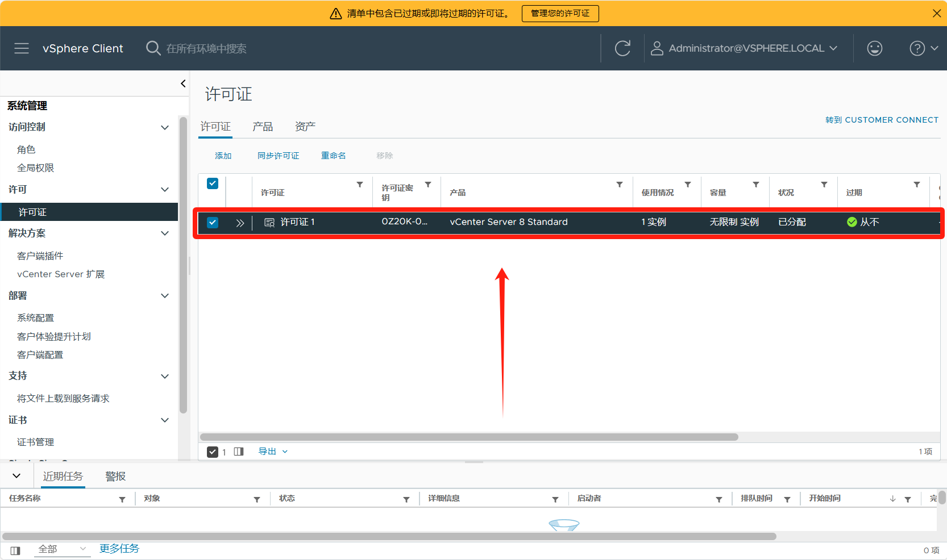Click the selected count checkbox in table footer

pos(213,452)
